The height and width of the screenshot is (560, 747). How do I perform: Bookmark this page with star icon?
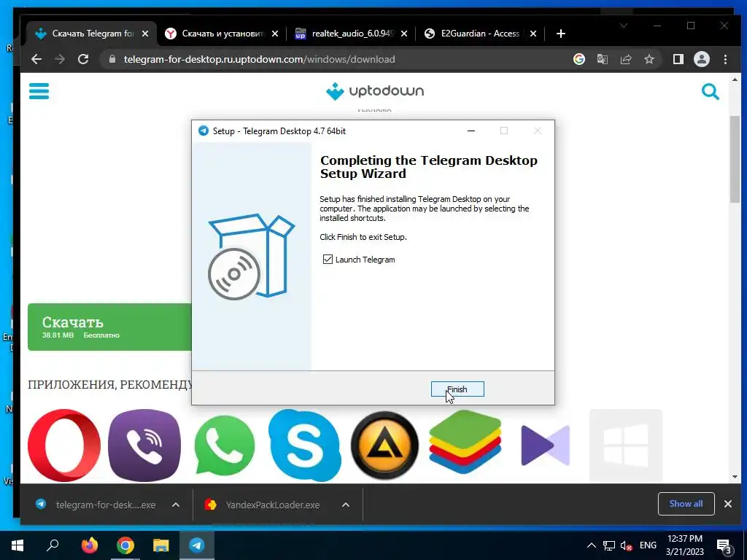649,59
